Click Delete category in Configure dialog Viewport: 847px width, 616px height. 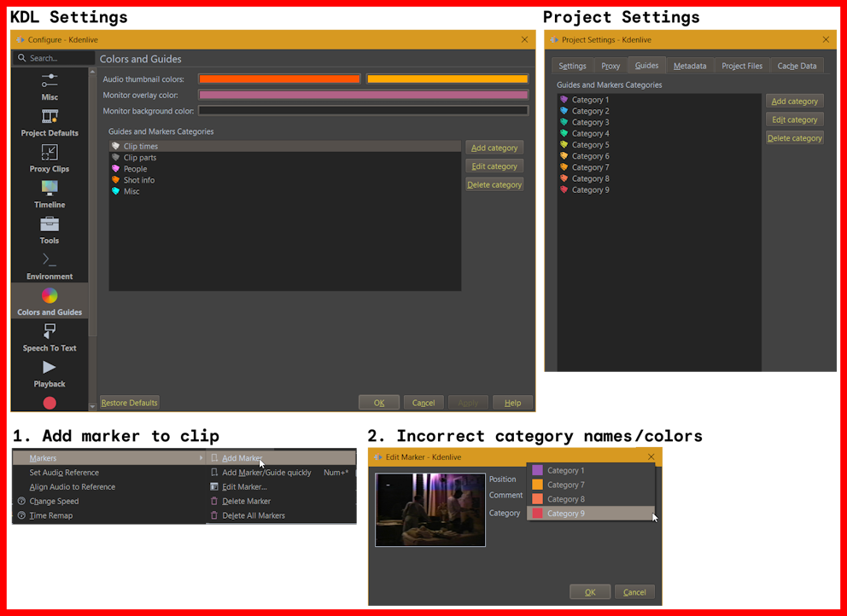click(x=494, y=184)
